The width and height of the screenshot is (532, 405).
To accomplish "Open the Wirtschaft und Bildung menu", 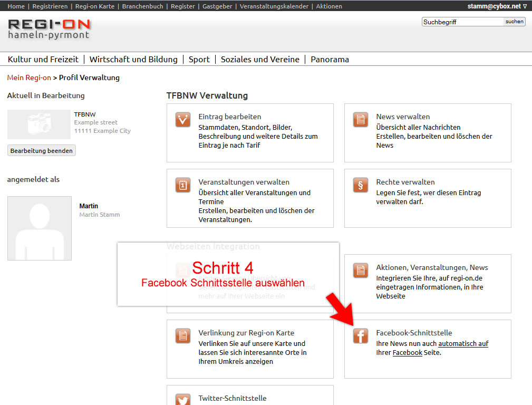I will [133, 60].
